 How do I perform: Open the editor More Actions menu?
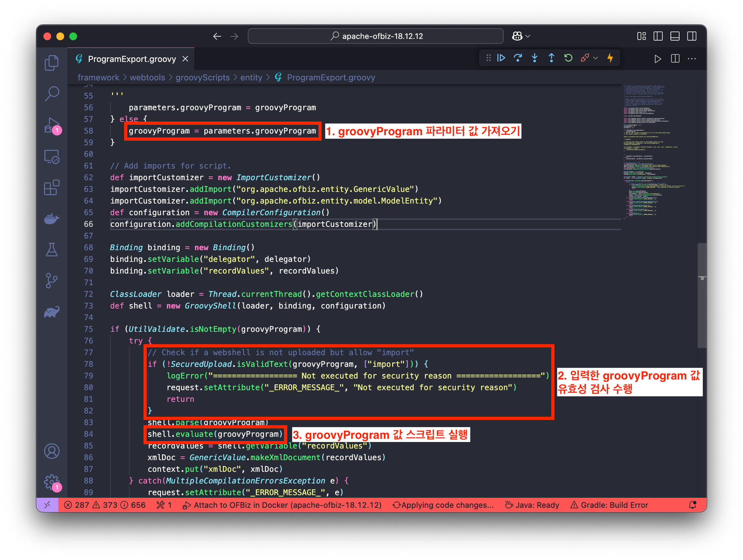[691, 59]
